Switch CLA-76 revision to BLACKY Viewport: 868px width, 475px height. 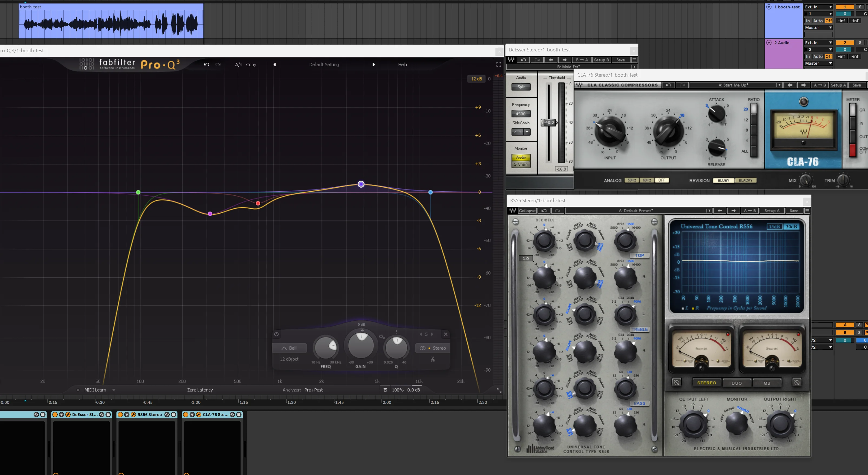[745, 180]
